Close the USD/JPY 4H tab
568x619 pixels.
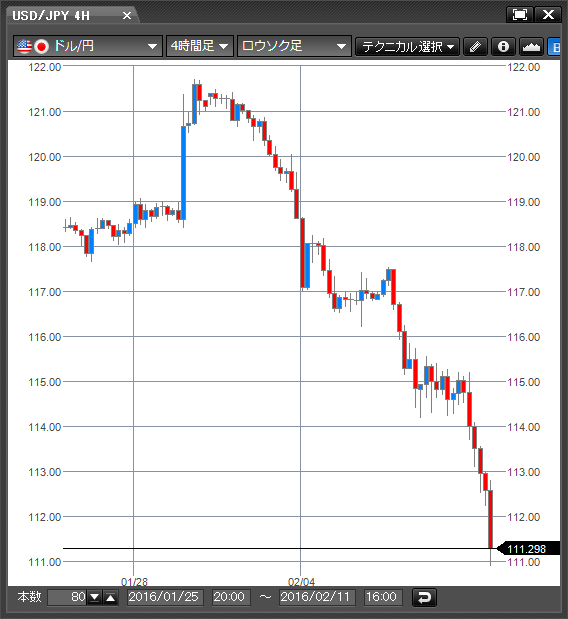[x=127, y=15]
